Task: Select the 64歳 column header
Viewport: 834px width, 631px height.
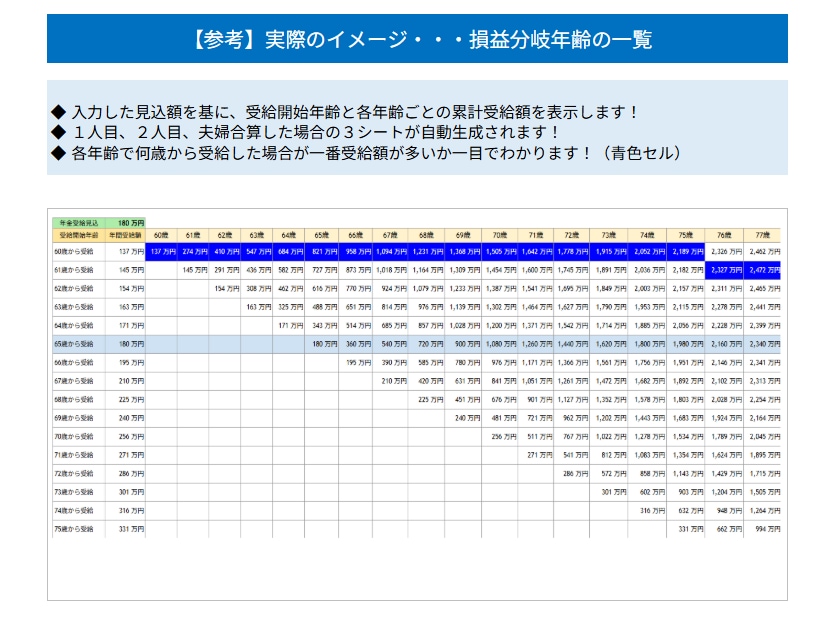Action: point(289,235)
